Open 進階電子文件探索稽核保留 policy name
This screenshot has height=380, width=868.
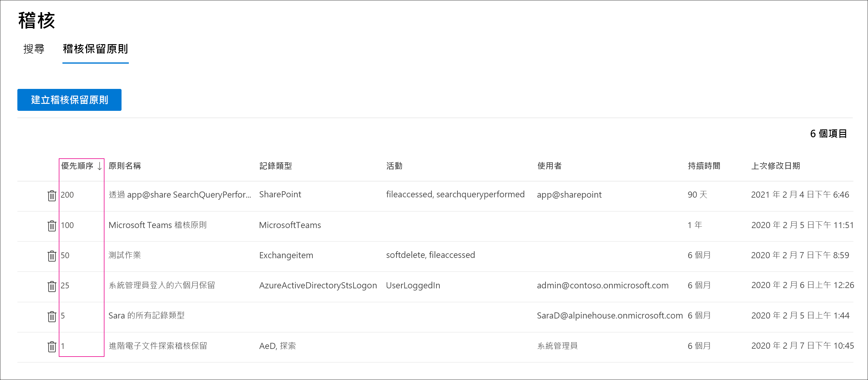point(158,346)
